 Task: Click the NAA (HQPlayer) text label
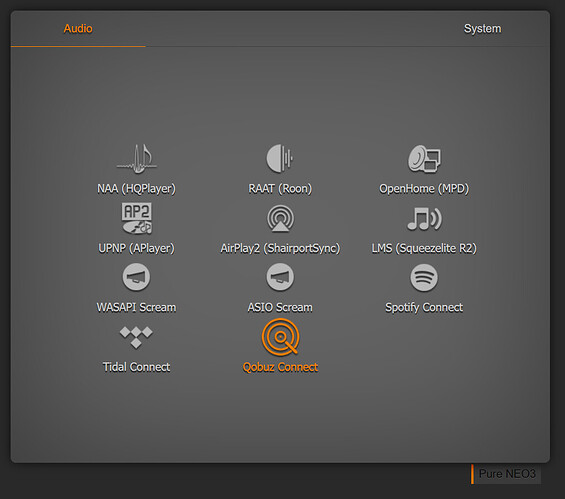[136, 189]
